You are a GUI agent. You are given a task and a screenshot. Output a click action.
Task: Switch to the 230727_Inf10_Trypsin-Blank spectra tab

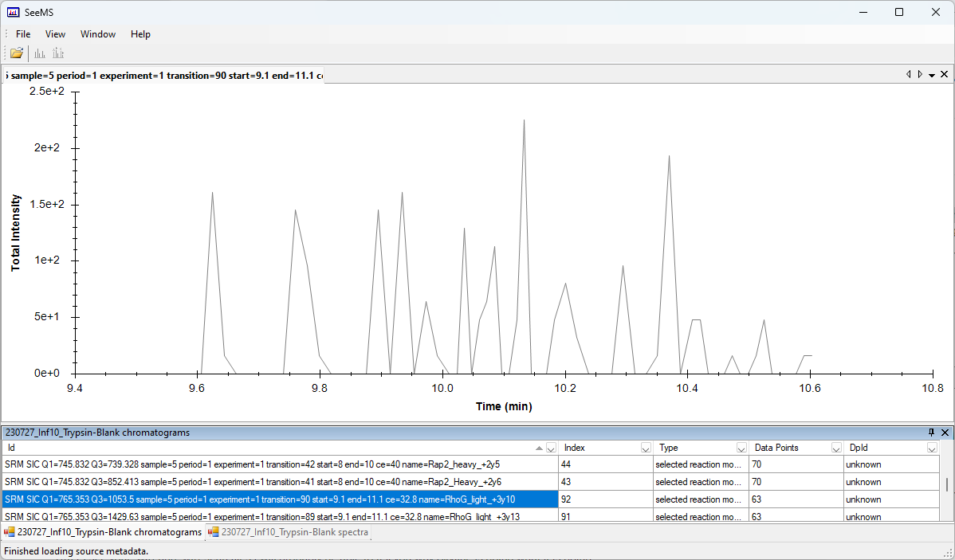coord(288,532)
